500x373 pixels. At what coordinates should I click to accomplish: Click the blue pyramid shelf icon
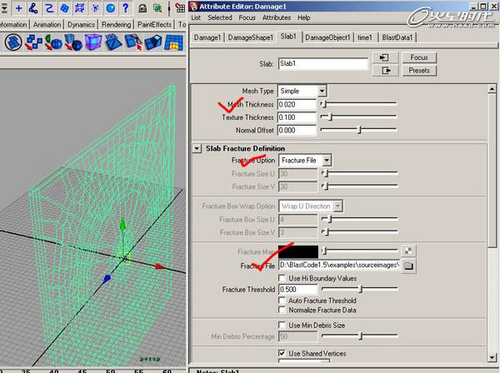click(113, 43)
